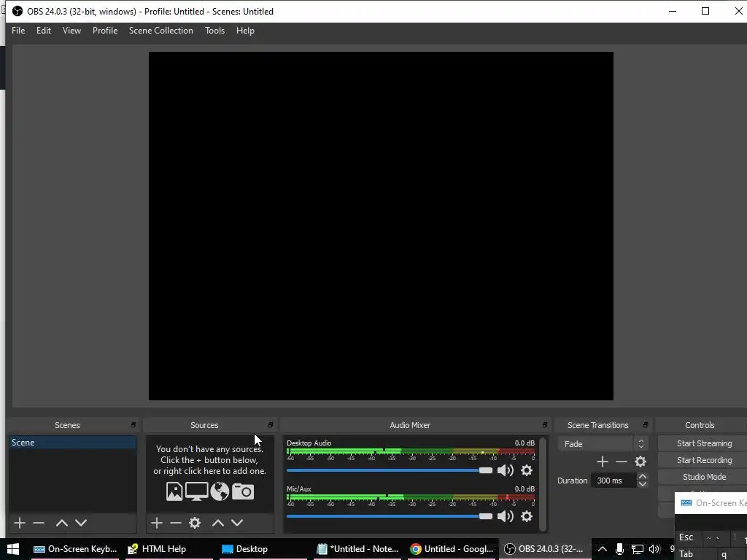Remove the source using the Sources minus icon

(175, 523)
